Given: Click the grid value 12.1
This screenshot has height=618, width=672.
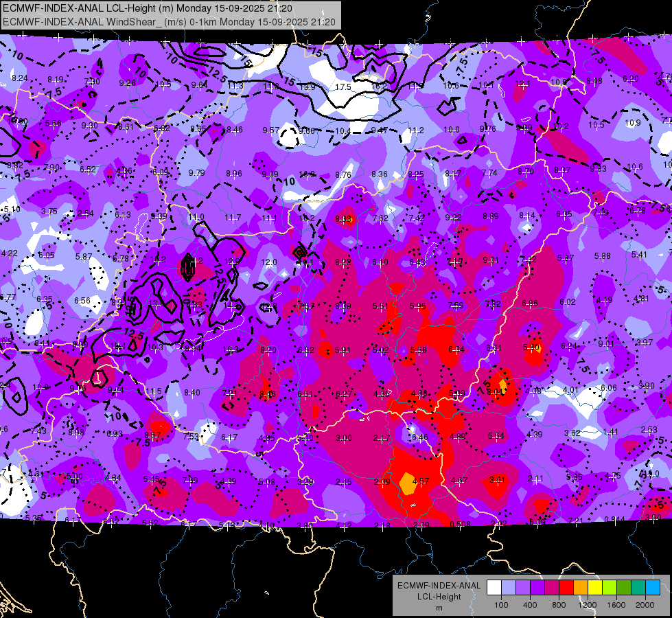Looking at the screenshot, I should click(x=522, y=84).
